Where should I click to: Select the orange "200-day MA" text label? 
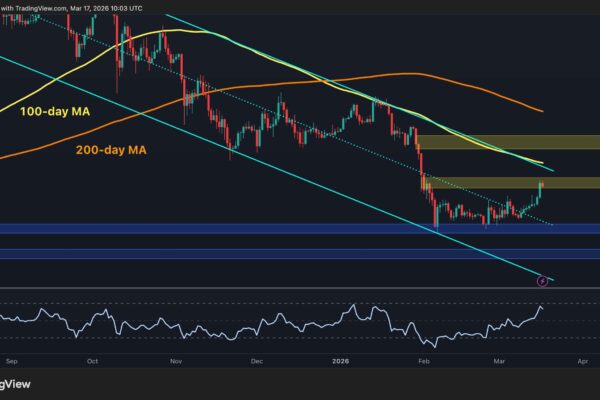(x=112, y=151)
